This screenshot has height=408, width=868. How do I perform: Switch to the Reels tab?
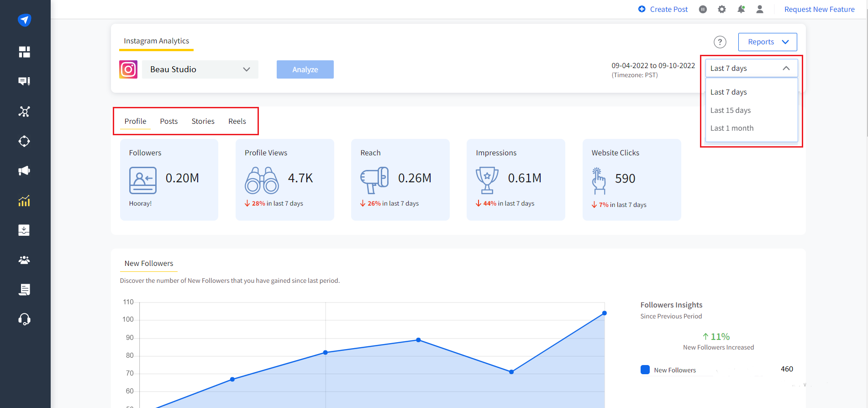[x=237, y=121]
